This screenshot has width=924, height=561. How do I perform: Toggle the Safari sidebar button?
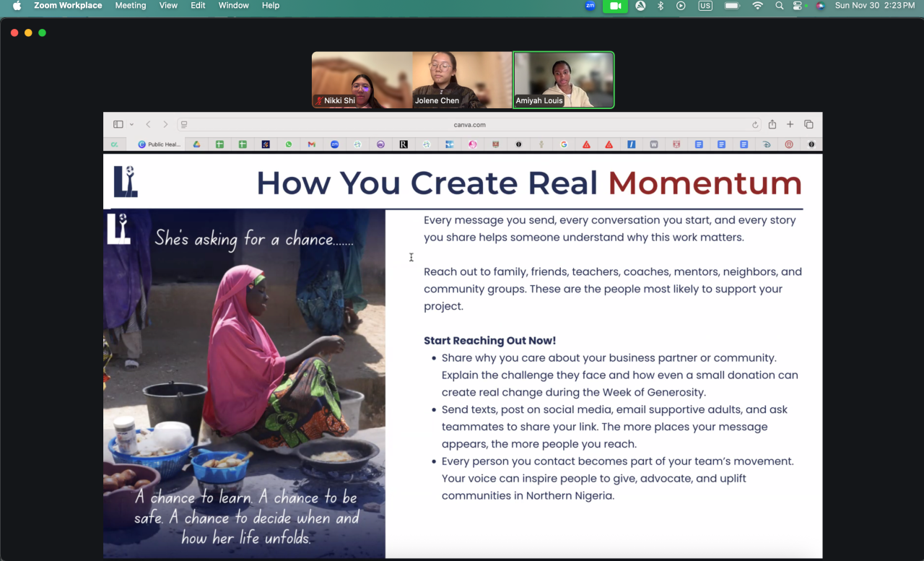click(x=118, y=124)
